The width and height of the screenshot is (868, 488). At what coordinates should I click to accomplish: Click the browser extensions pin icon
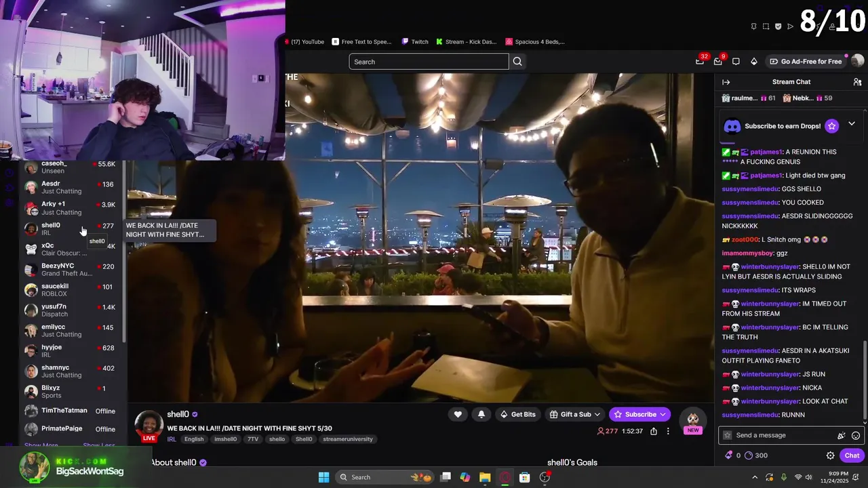tap(753, 26)
